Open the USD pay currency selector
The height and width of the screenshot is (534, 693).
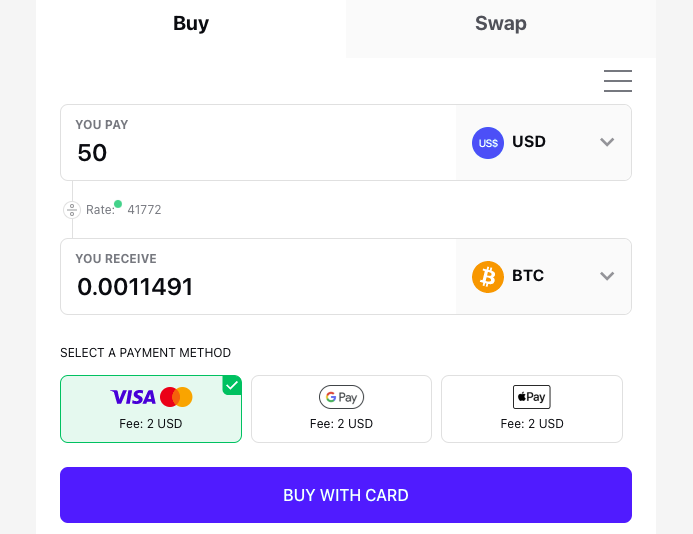click(x=543, y=143)
